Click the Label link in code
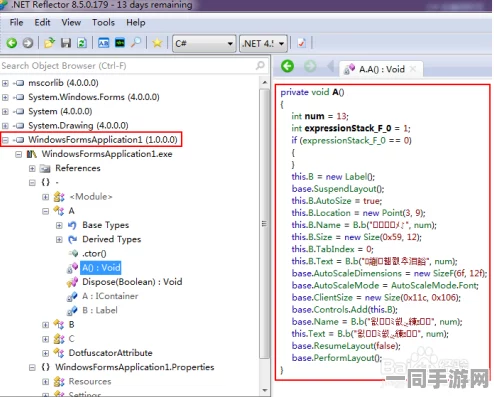The height and width of the screenshot is (397, 494). [356, 177]
